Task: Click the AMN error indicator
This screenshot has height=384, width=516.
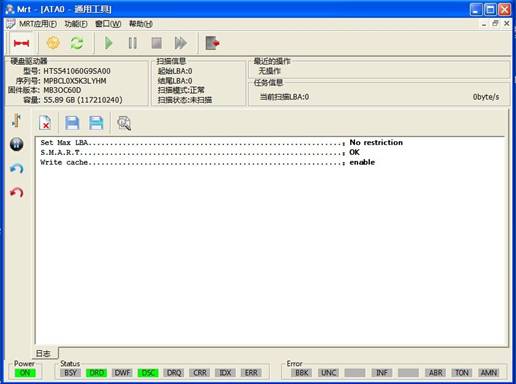Action: [x=489, y=373]
